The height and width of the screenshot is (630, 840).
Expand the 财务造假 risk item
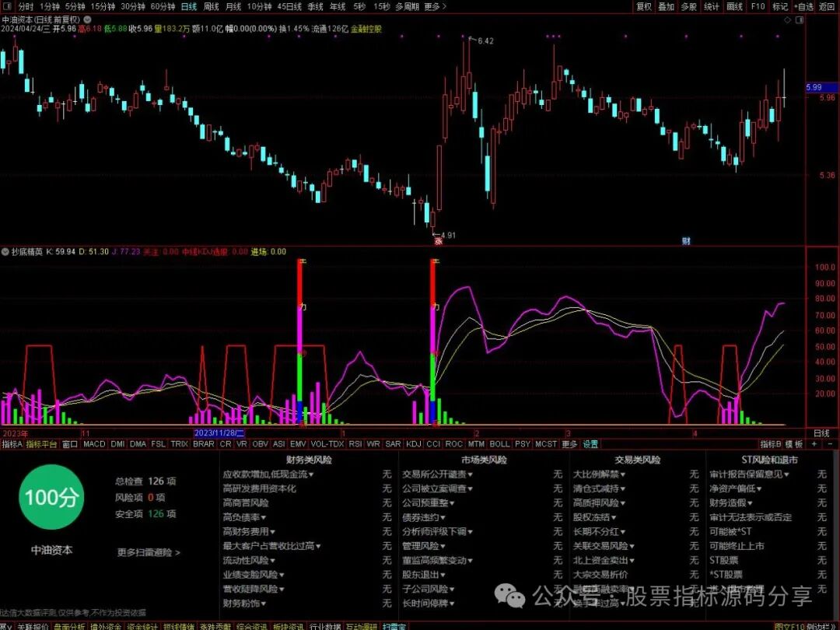(730, 502)
